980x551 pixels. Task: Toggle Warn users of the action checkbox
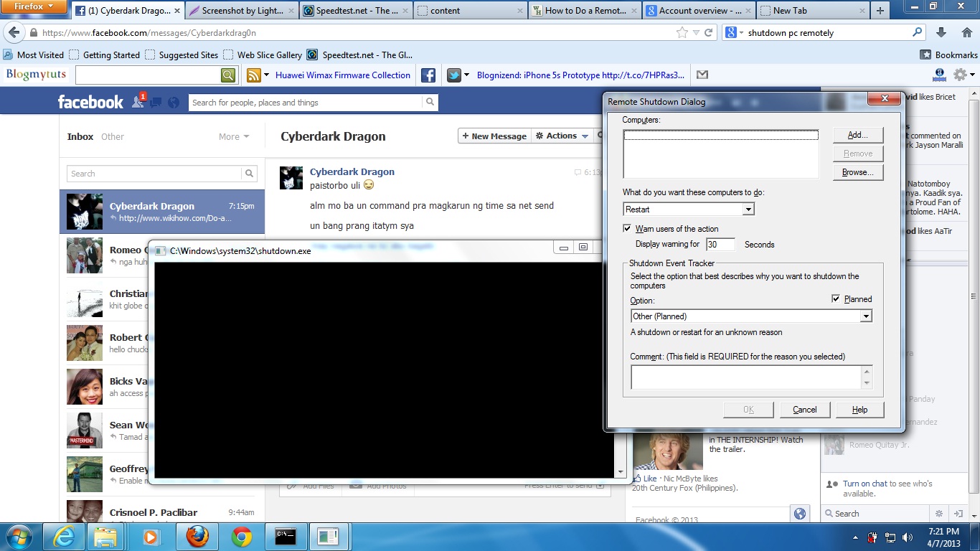628,229
